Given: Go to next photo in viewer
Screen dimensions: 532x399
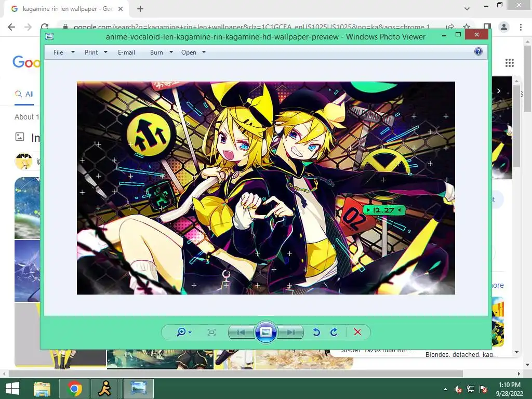Looking at the screenshot, I should point(290,332).
